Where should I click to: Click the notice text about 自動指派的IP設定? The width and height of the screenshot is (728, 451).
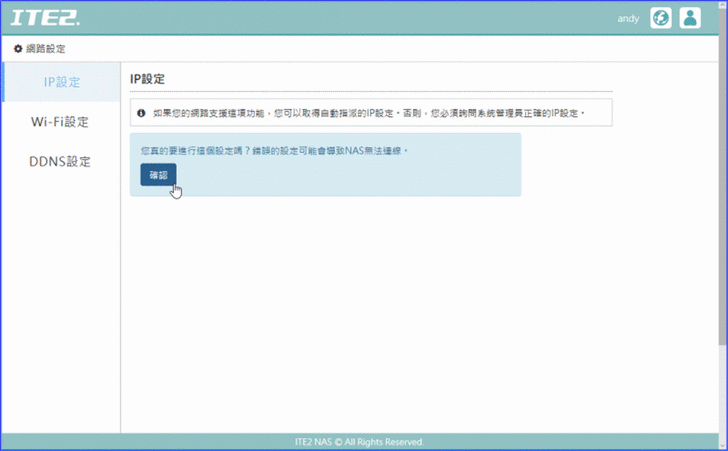coord(369,113)
